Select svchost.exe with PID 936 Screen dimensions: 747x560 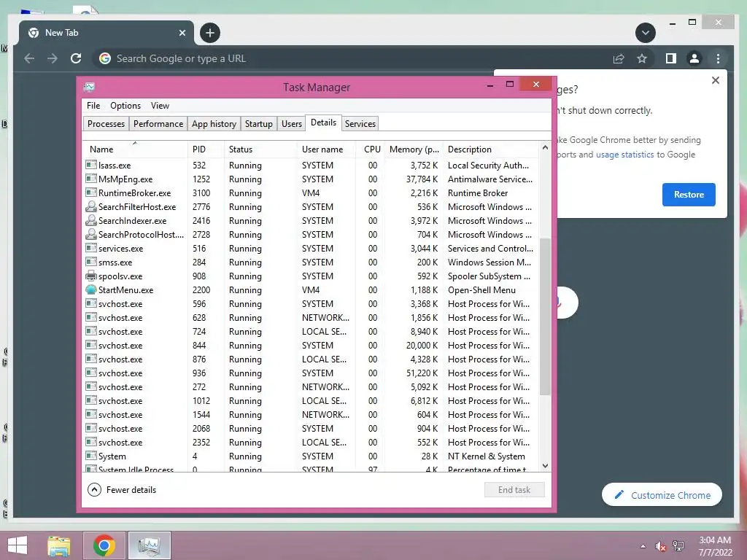311,373
